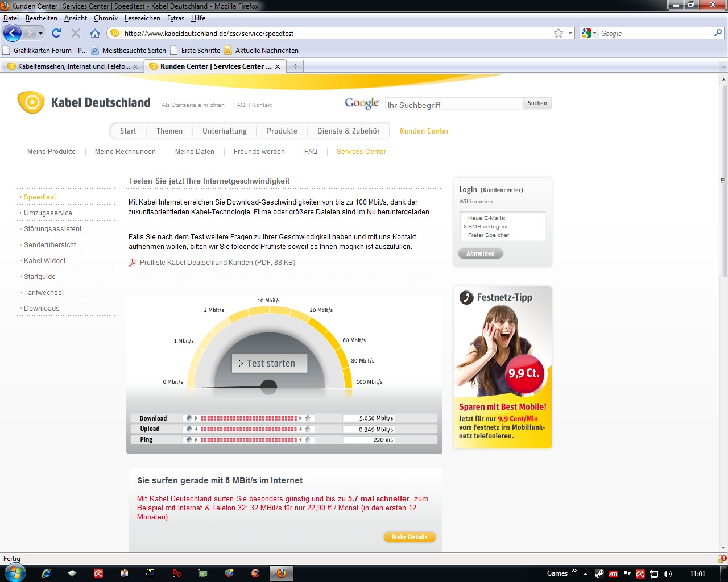The width and height of the screenshot is (728, 582).
Task: Select Senderübersicht in the sidebar
Action: 49,245
